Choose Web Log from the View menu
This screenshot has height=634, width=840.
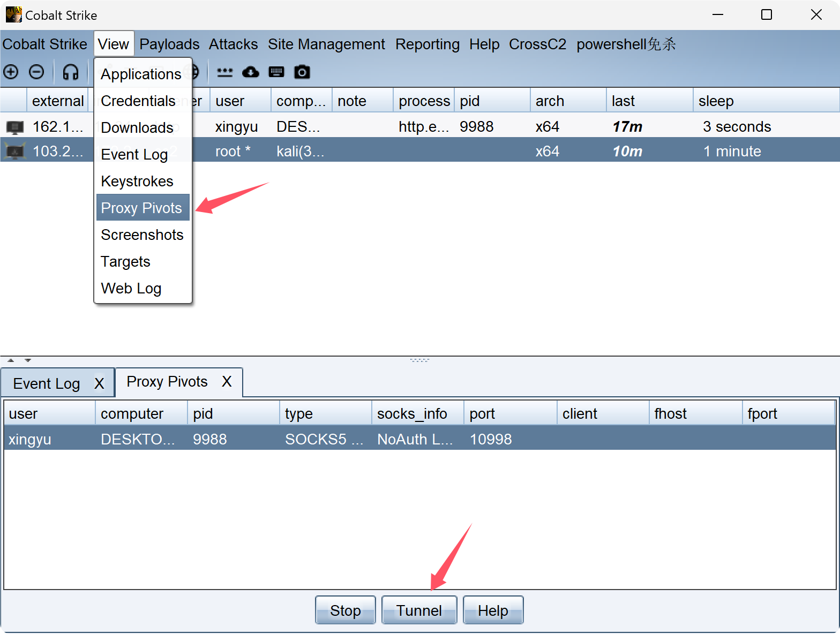[x=142, y=288]
